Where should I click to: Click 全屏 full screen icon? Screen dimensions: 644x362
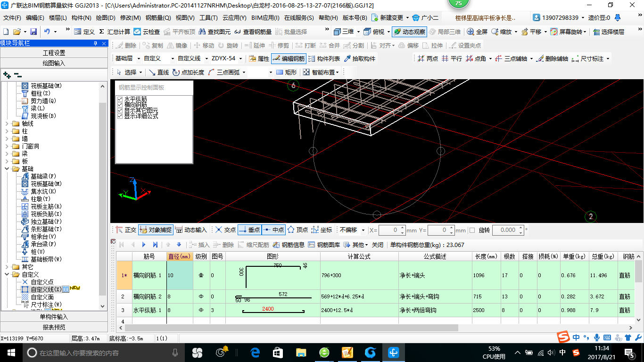tap(477, 32)
